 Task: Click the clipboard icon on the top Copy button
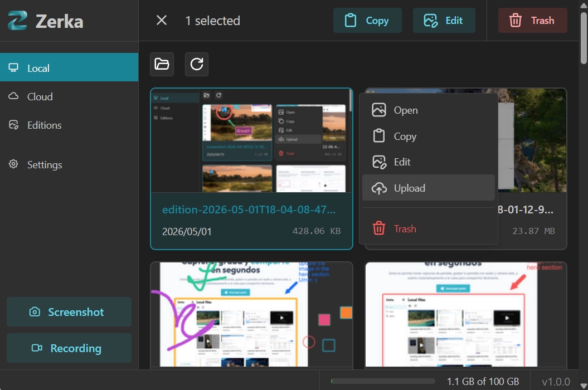(351, 20)
